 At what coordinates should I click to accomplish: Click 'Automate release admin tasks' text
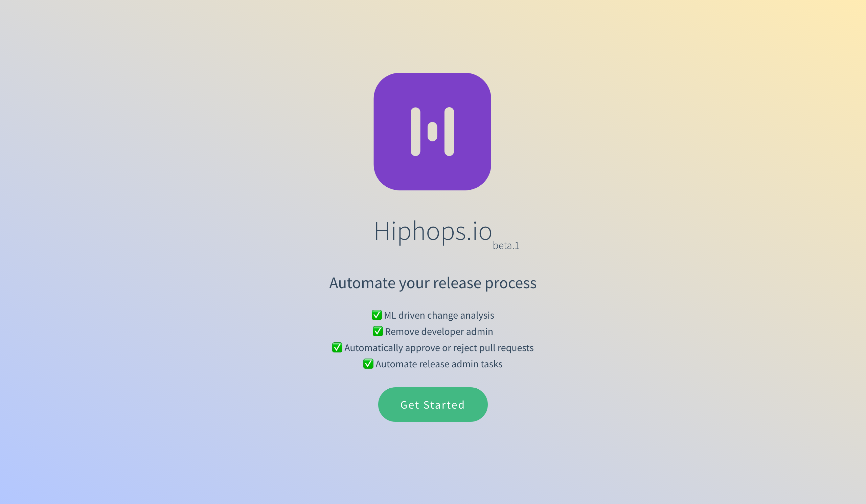pyautogui.click(x=439, y=364)
